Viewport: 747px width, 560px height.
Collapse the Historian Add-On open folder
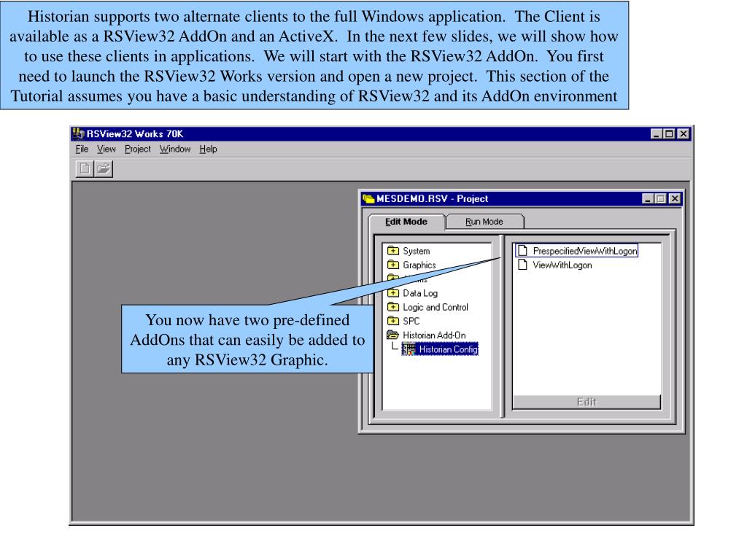[x=393, y=335]
